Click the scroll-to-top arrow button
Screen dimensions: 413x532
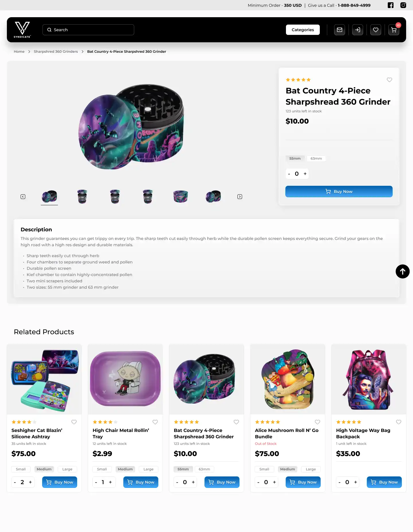coord(403,271)
